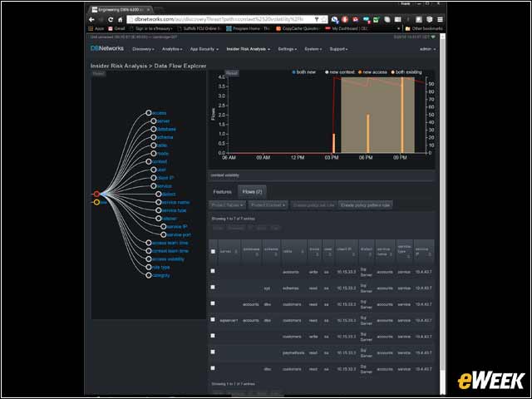Open the Discovery dropdown menu
This screenshot has height=399, width=532.
coord(143,49)
